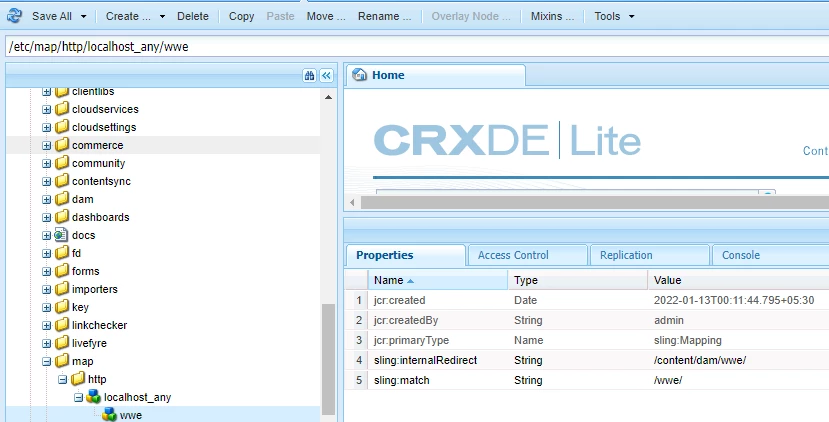Click the jcr:primaryType property name
This screenshot has width=829, height=422.
pos(411,340)
